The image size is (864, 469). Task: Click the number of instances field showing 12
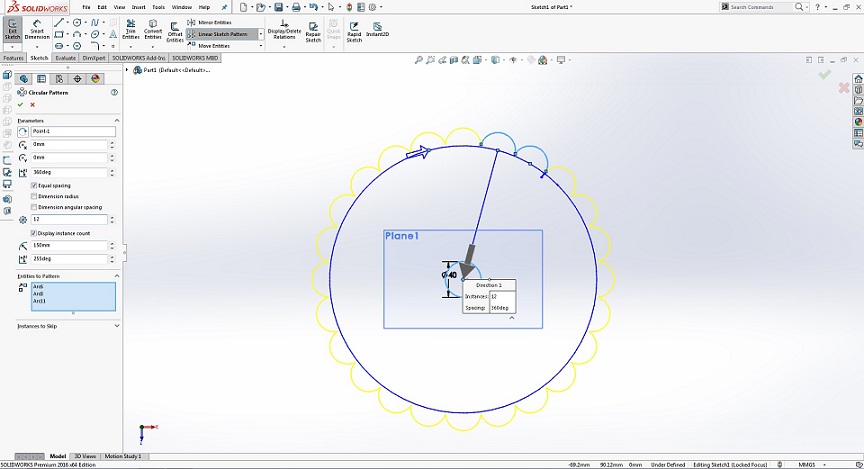69,219
